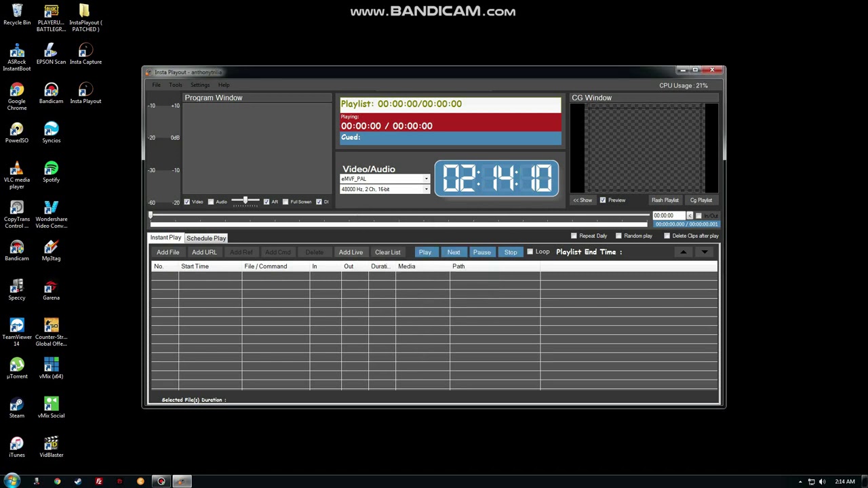The width and height of the screenshot is (868, 488).
Task: Open the Settings menu
Action: click(x=200, y=85)
